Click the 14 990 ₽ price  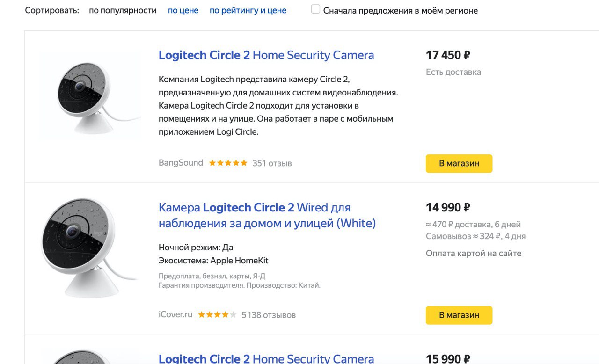tap(448, 207)
